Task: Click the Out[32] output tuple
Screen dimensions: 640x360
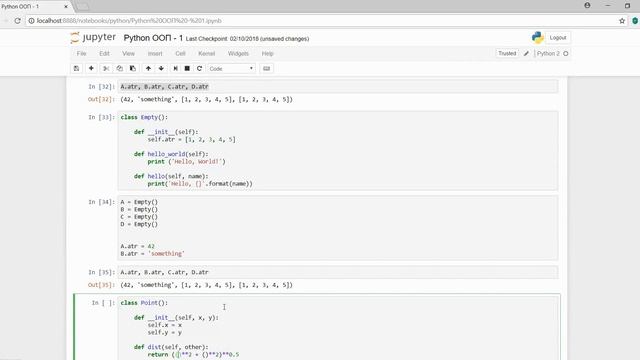Action: click(x=207, y=100)
